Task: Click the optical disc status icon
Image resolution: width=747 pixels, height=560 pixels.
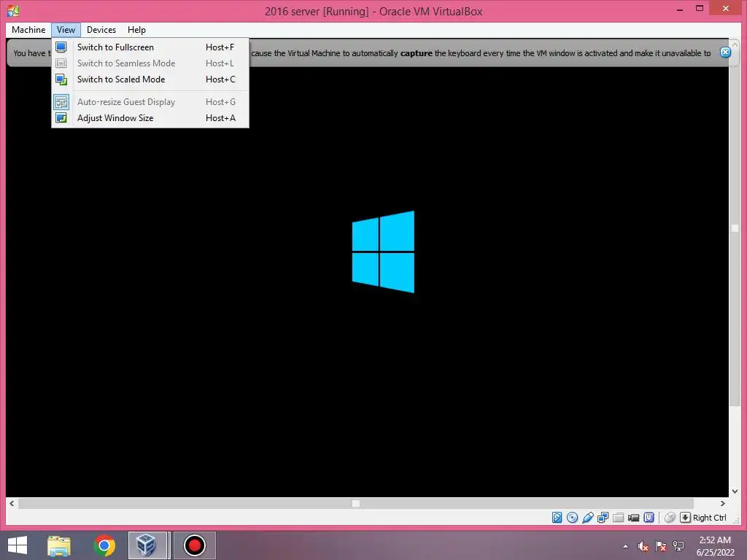Action: pyautogui.click(x=572, y=517)
